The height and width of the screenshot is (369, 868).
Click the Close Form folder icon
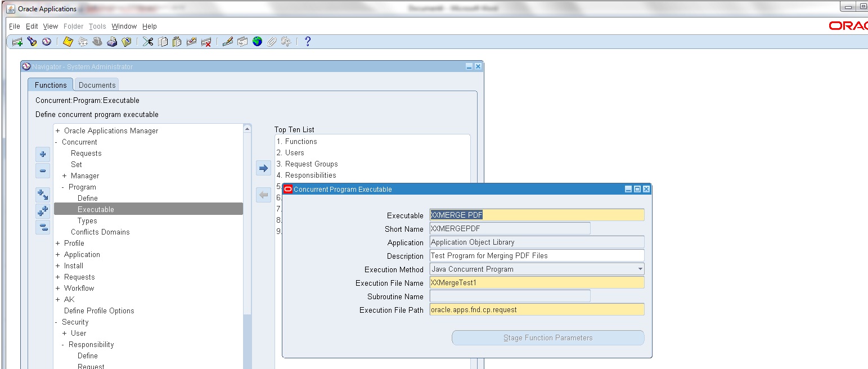(x=127, y=42)
